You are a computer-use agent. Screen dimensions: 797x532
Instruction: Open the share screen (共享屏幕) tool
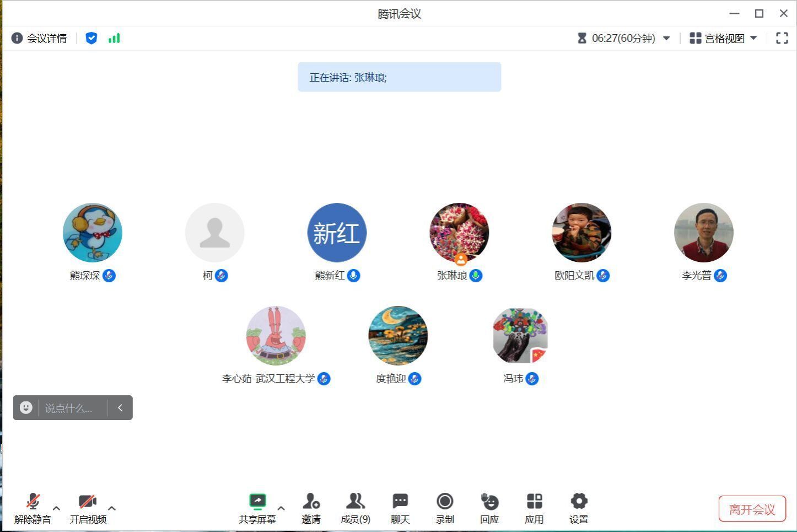point(257,507)
